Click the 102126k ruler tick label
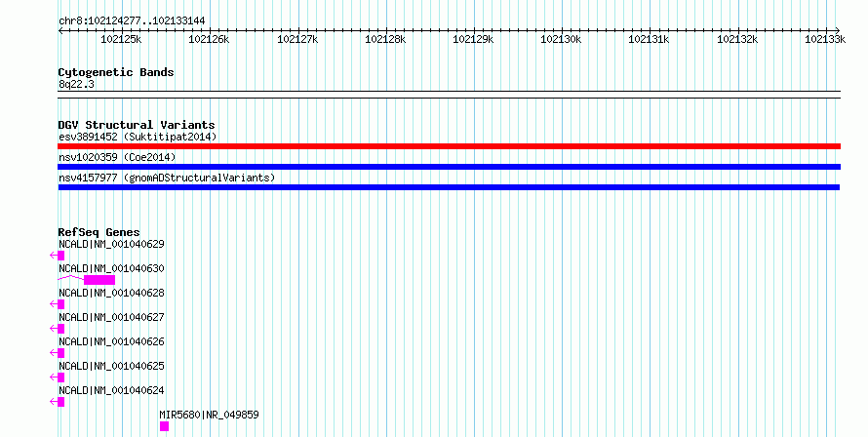Image resolution: width=868 pixels, height=437 pixels. coord(209,39)
